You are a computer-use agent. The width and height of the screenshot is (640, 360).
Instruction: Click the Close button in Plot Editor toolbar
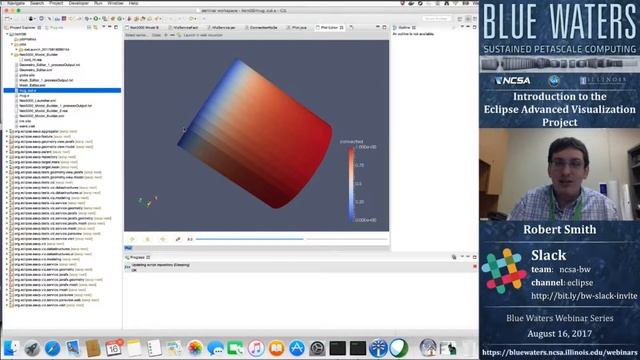[156, 35]
